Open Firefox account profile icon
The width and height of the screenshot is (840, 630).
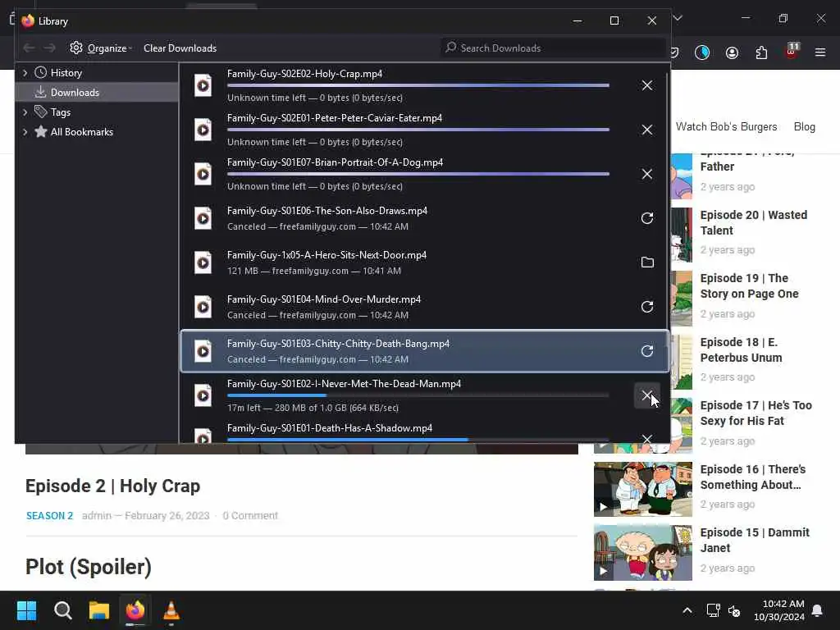tap(732, 52)
